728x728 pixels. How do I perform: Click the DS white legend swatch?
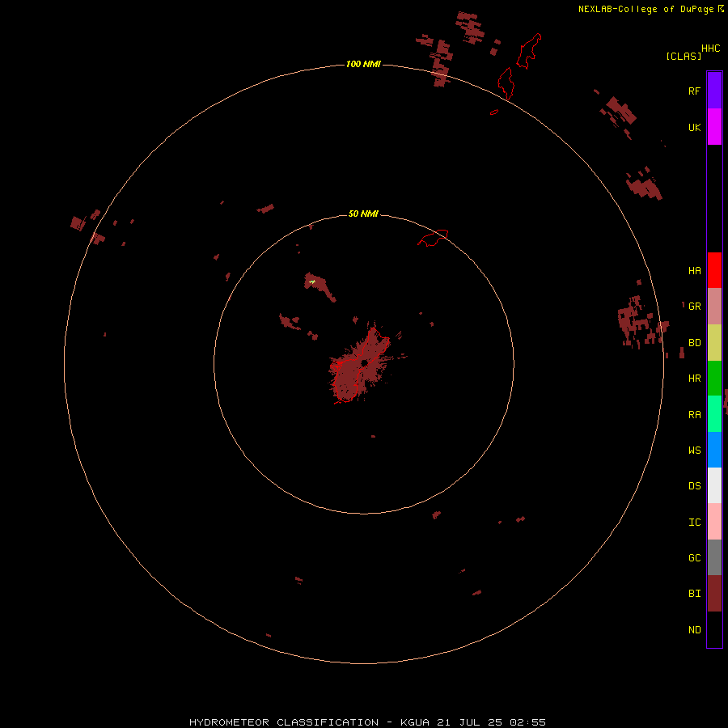(714, 485)
